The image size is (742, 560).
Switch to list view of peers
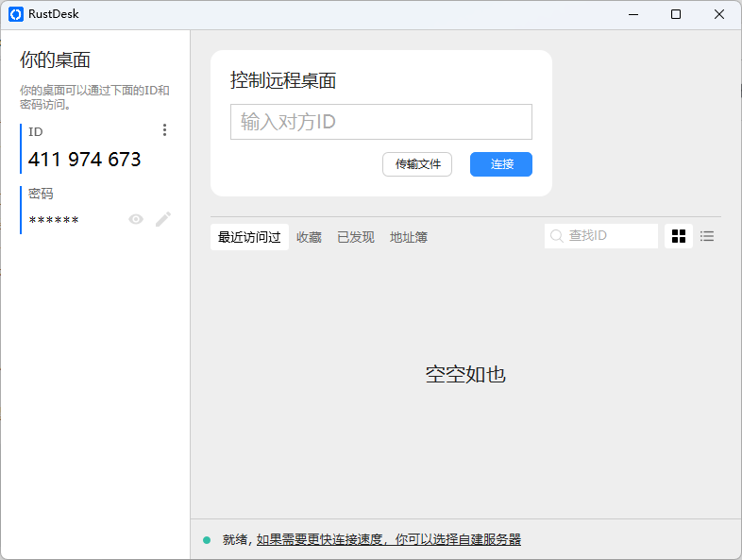click(707, 236)
